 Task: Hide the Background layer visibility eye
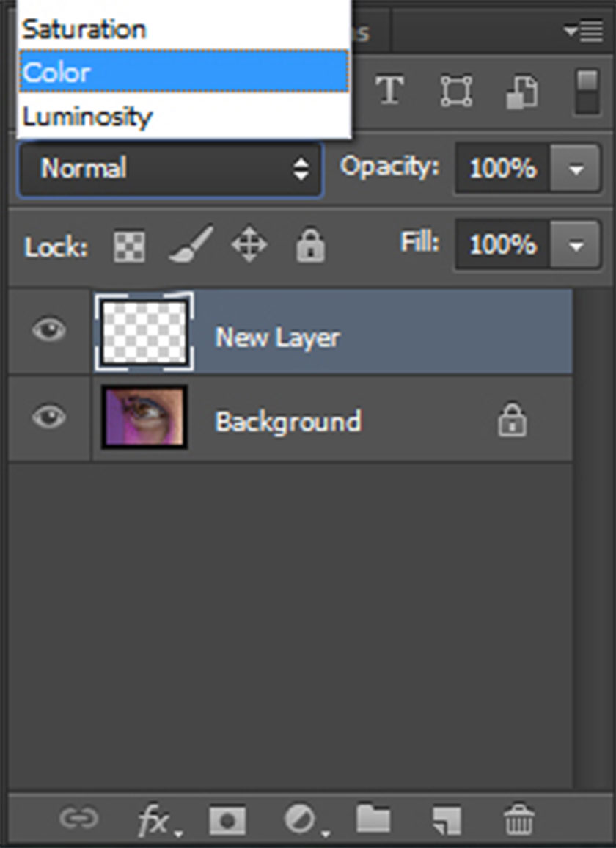pos(49,418)
